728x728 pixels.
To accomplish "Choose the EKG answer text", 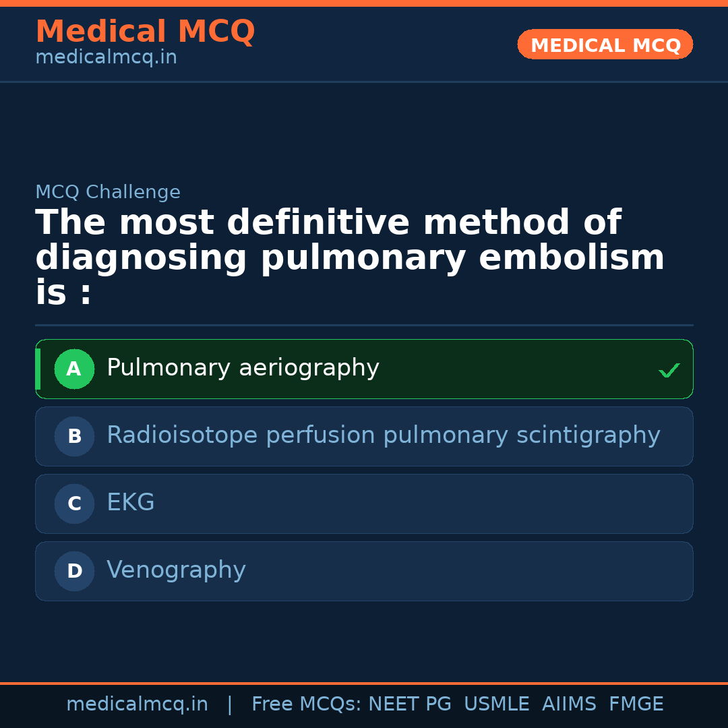I will (131, 503).
